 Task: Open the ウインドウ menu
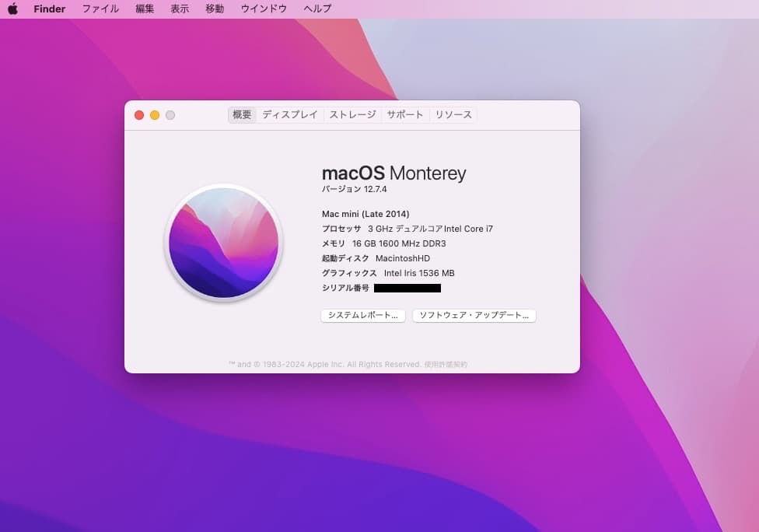tap(263, 9)
